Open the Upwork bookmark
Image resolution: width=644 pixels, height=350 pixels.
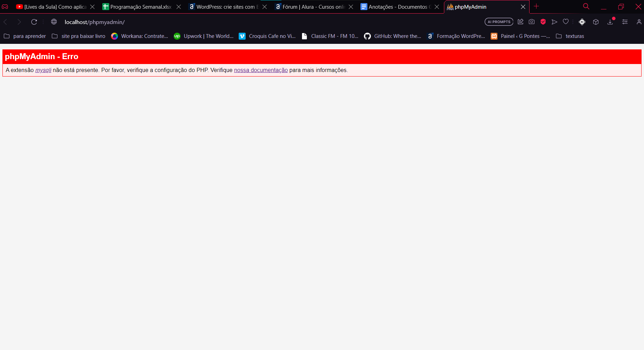point(204,36)
